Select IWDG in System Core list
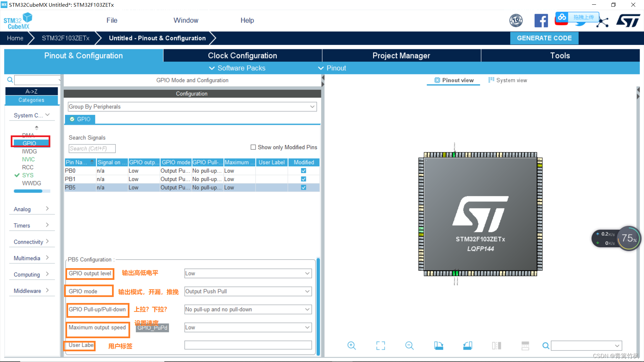The width and height of the screenshot is (644, 362). pyautogui.click(x=30, y=152)
